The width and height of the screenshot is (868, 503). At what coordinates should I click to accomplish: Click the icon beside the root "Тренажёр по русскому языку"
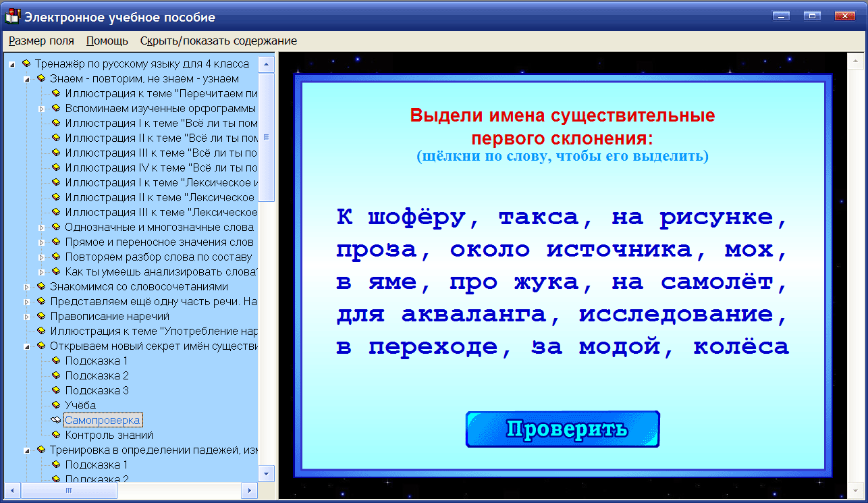27,63
